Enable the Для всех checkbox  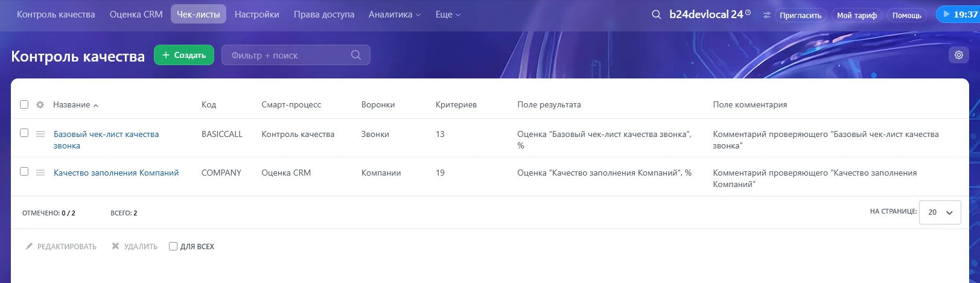pos(173,246)
